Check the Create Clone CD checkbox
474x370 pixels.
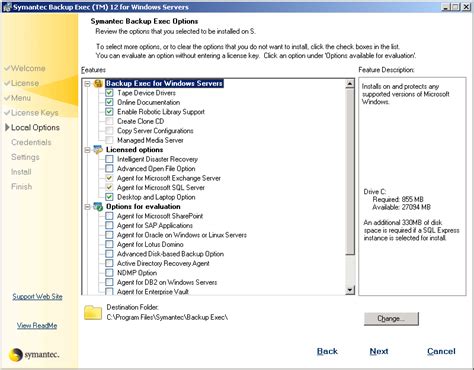coord(109,121)
